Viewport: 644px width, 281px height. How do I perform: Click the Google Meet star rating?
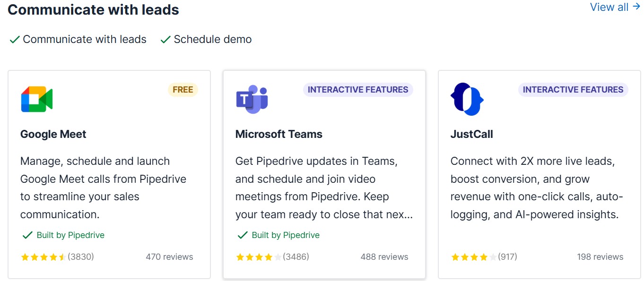43,257
